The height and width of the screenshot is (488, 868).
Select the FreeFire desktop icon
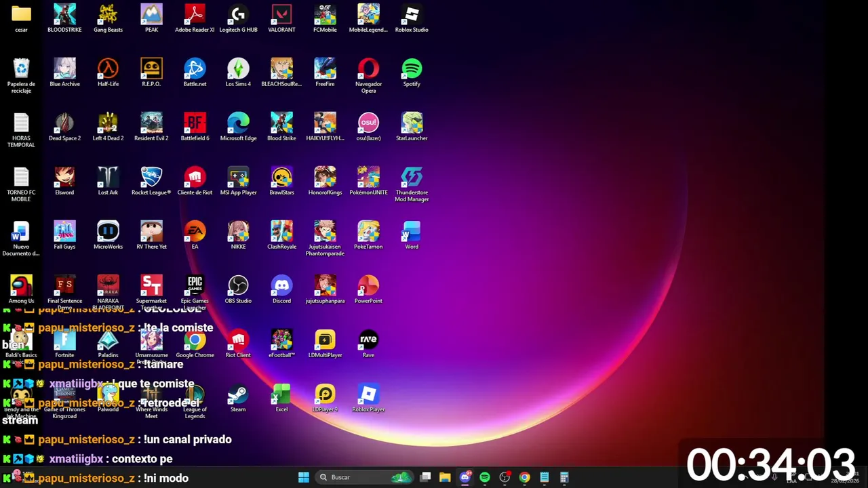click(325, 73)
